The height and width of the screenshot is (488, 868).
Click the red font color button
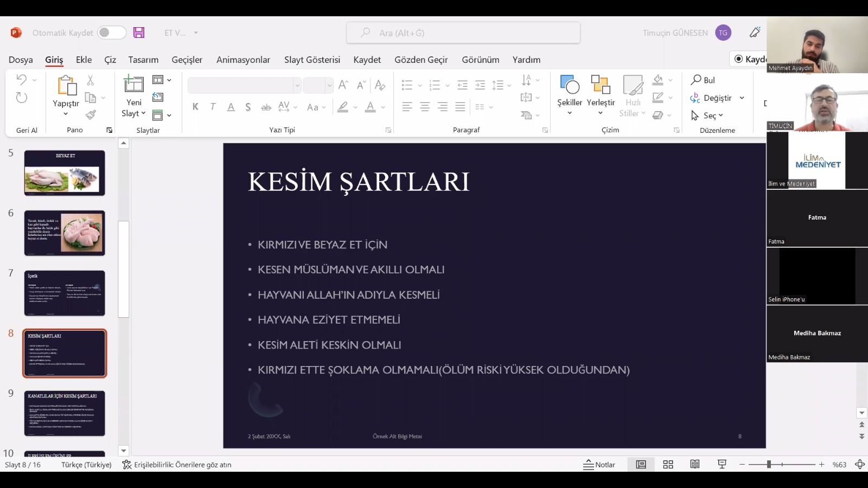371,107
